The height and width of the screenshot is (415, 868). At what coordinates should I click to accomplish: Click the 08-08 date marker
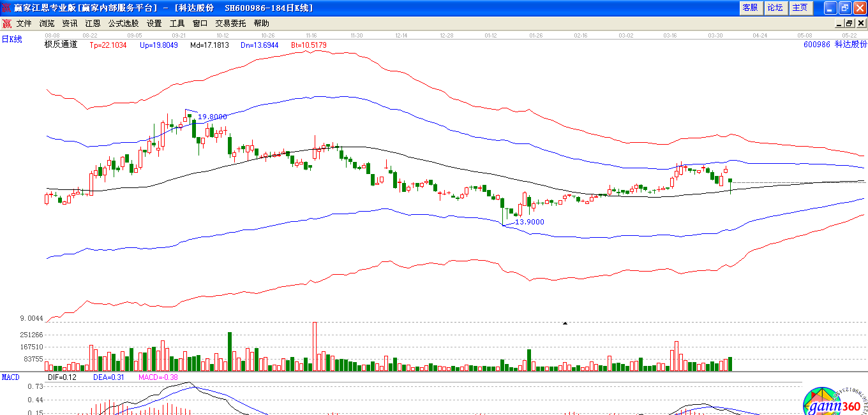53,36
